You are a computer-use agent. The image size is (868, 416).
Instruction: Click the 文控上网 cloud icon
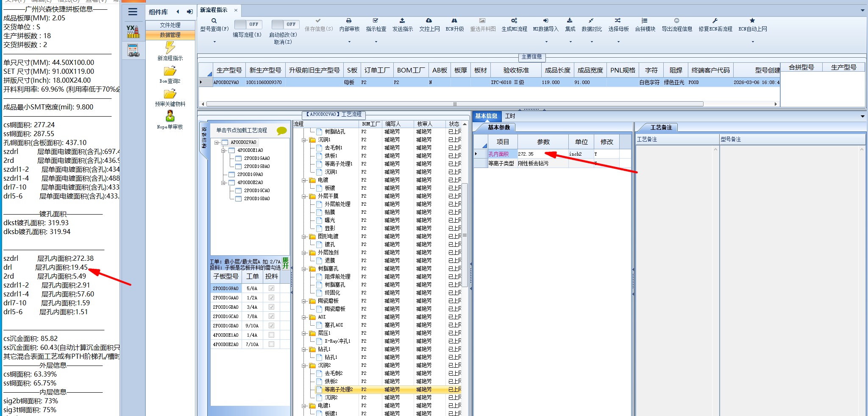429,20
